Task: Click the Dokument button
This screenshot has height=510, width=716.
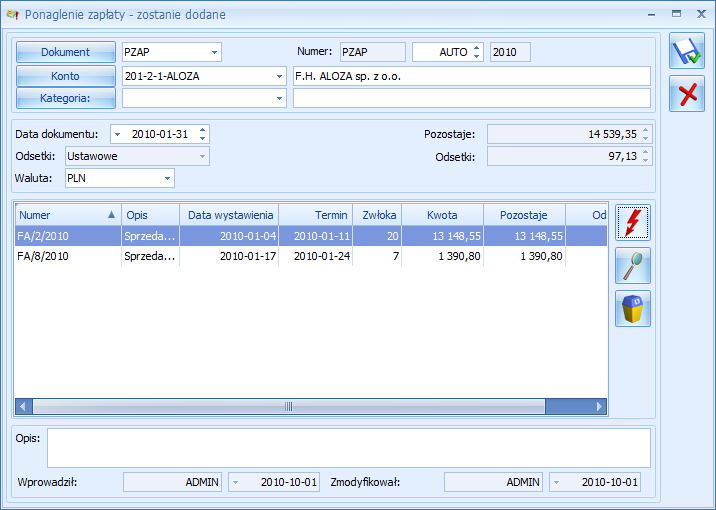Action: click(x=66, y=52)
